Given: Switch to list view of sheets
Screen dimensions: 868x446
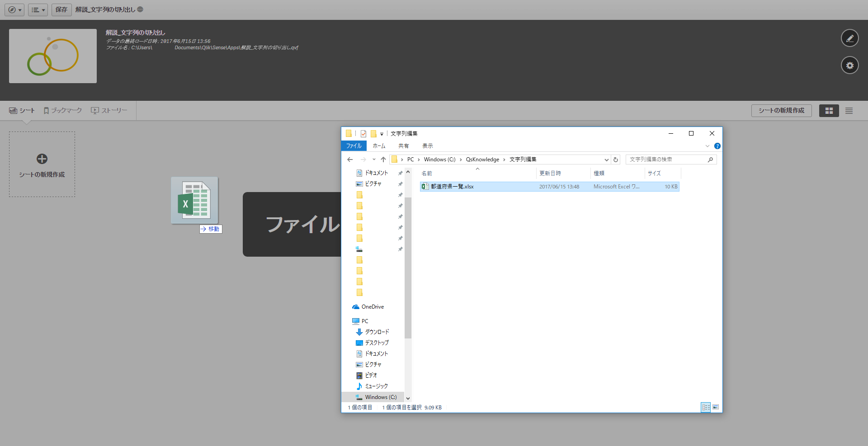Looking at the screenshot, I should click(x=849, y=111).
